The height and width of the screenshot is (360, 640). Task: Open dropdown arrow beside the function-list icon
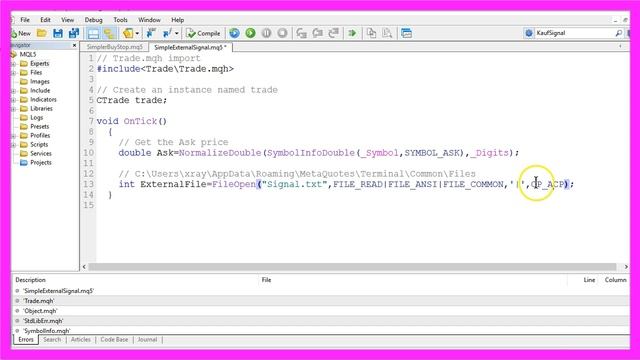point(177,33)
